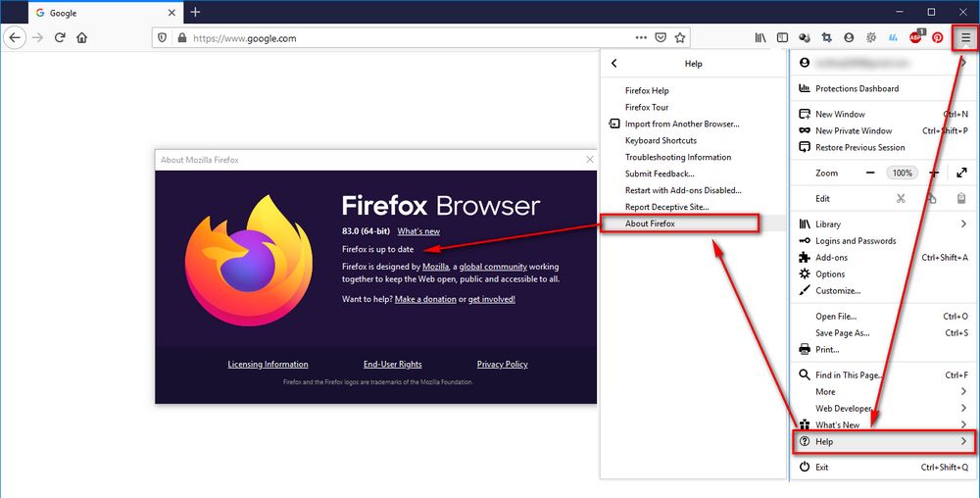Open the Library toolbar icon
Image resolution: width=980 pixels, height=498 pixels.
(x=760, y=37)
